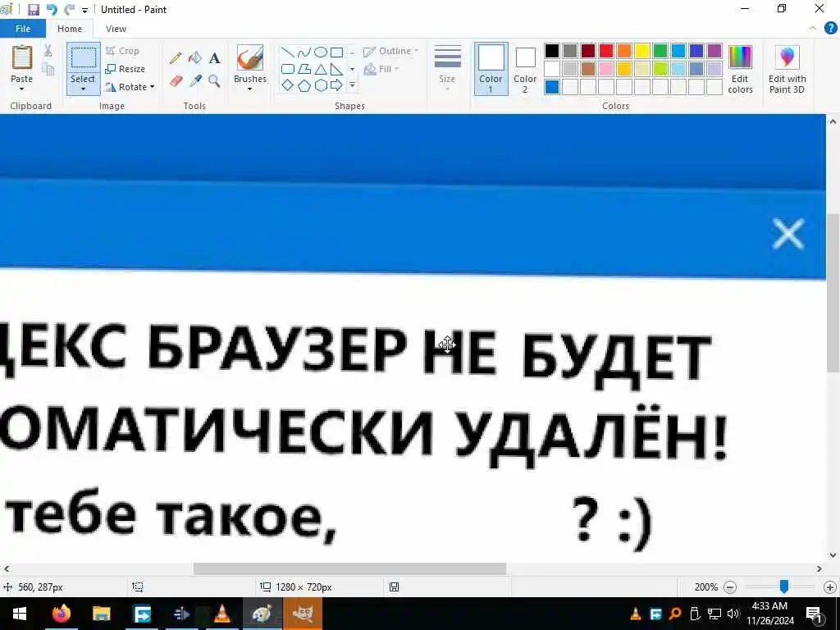Choose the Triangle shape

[321, 69]
